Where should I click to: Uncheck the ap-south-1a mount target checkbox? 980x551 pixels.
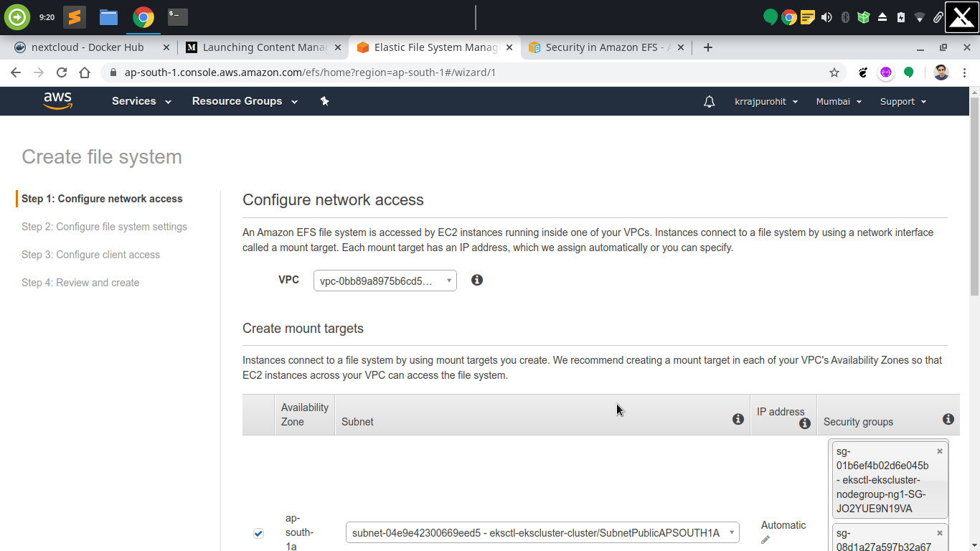point(258,533)
